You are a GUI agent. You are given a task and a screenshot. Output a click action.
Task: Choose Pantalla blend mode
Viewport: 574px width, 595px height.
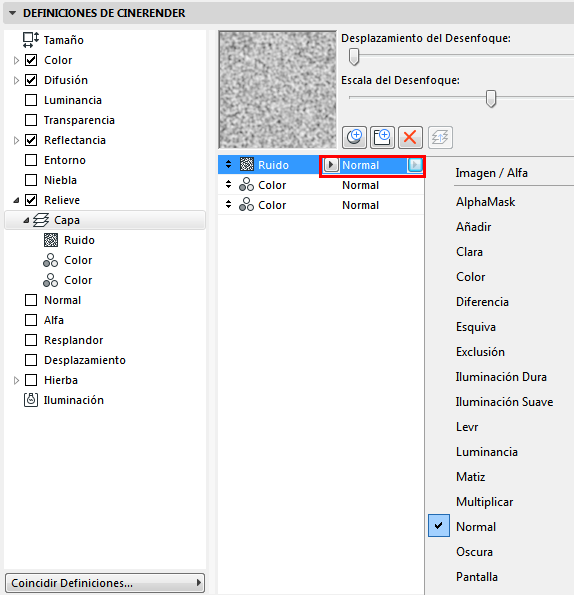(x=477, y=577)
